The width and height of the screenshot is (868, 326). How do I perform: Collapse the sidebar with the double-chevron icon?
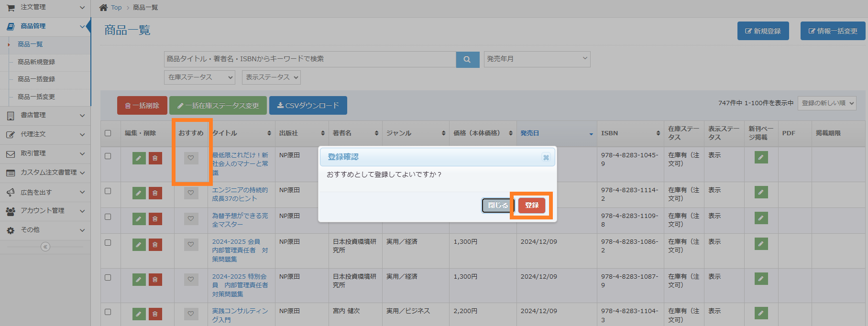[x=45, y=247]
